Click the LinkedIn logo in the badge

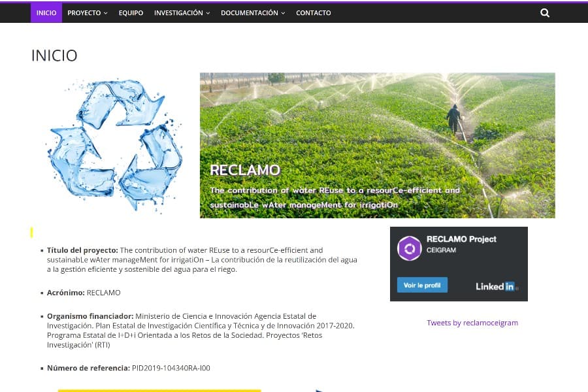(x=497, y=287)
